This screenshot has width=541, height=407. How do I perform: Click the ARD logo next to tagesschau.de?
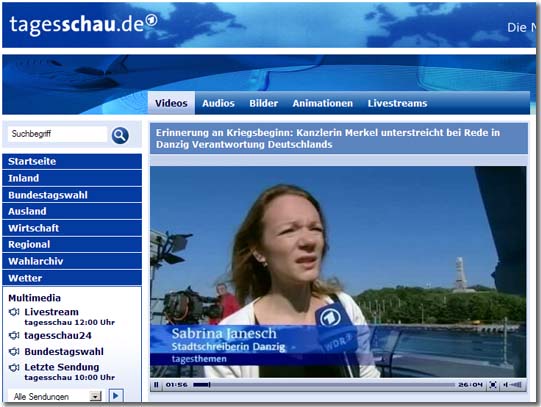pyautogui.click(x=151, y=21)
